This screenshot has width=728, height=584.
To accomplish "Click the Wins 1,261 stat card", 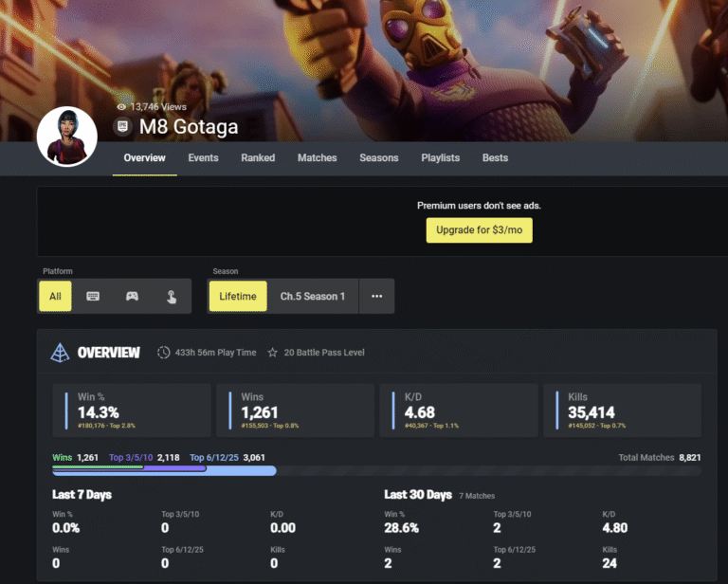I will pos(296,411).
